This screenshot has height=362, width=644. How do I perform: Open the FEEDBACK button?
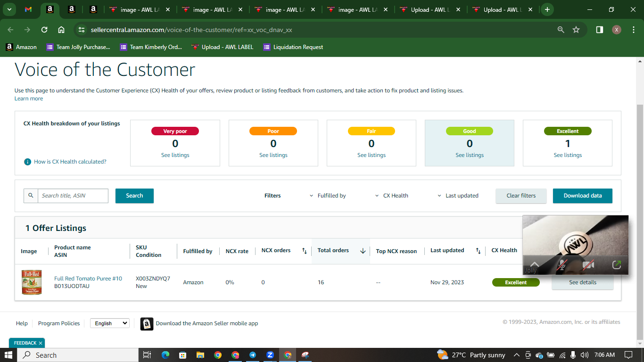pos(25,343)
